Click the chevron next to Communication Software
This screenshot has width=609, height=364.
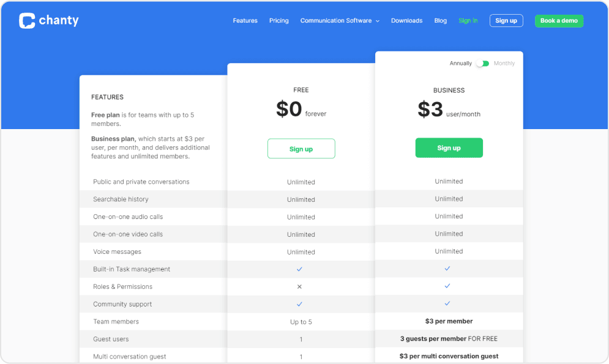pos(378,21)
